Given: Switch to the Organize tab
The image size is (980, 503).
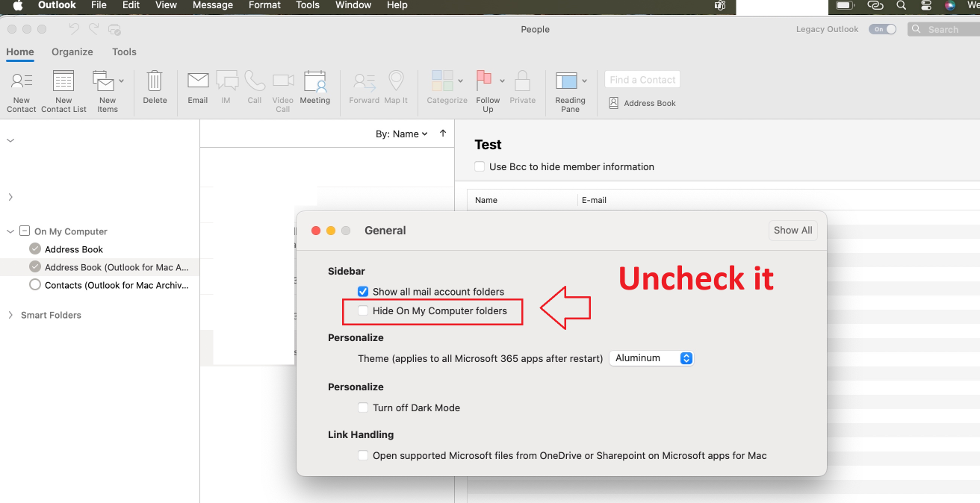Looking at the screenshot, I should [x=72, y=51].
